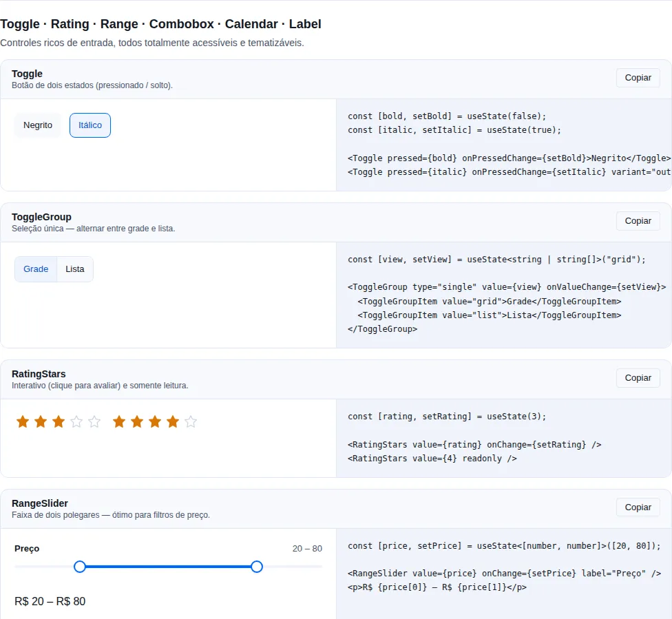Click the "R$ 20 – R$ 80" price text
This screenshot has width=672, height=619.
click(x=50, y=601)
